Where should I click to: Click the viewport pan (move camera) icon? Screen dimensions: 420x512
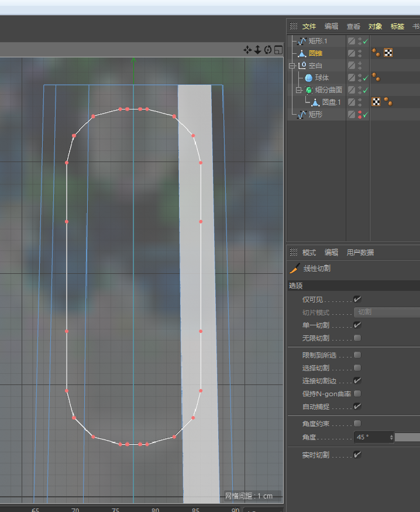click(x=247, y=50)
